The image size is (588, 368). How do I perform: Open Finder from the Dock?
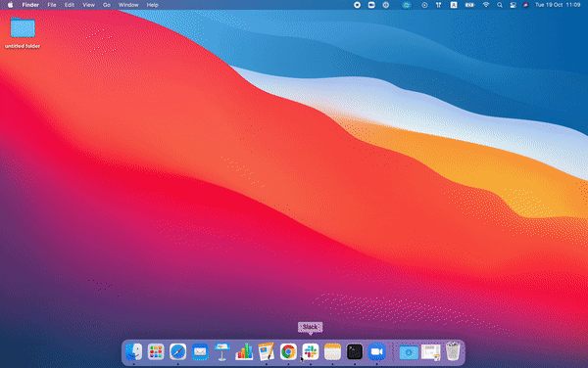point(134,352)
